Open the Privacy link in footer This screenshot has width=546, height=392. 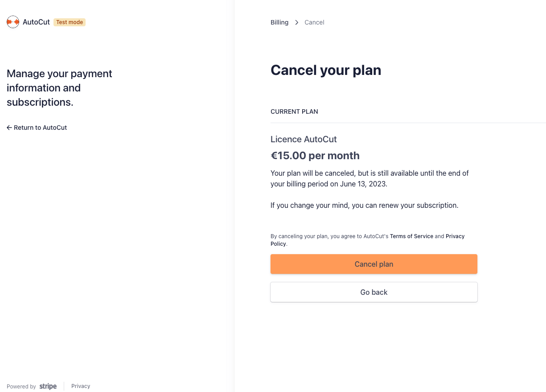pyautogui.click(x=81, y=386)
